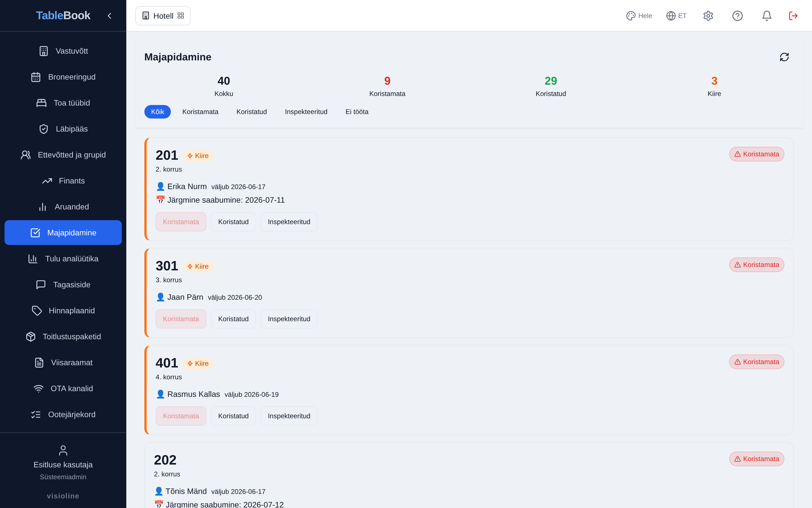This screenshot has width=812, height=508.
Task: Select the Inspekteeritud filter tab
Action: pos(306,112)
